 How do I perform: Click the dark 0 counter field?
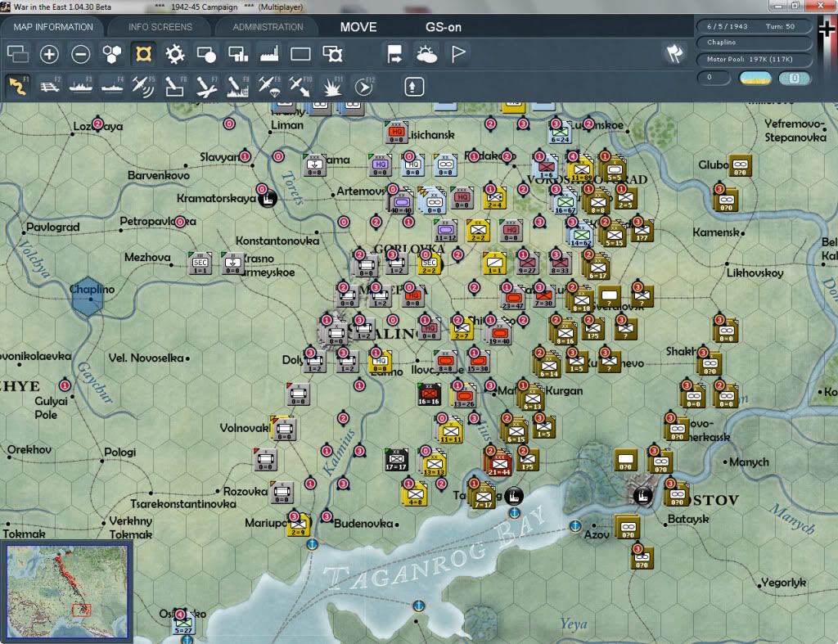tap(714, 78)
